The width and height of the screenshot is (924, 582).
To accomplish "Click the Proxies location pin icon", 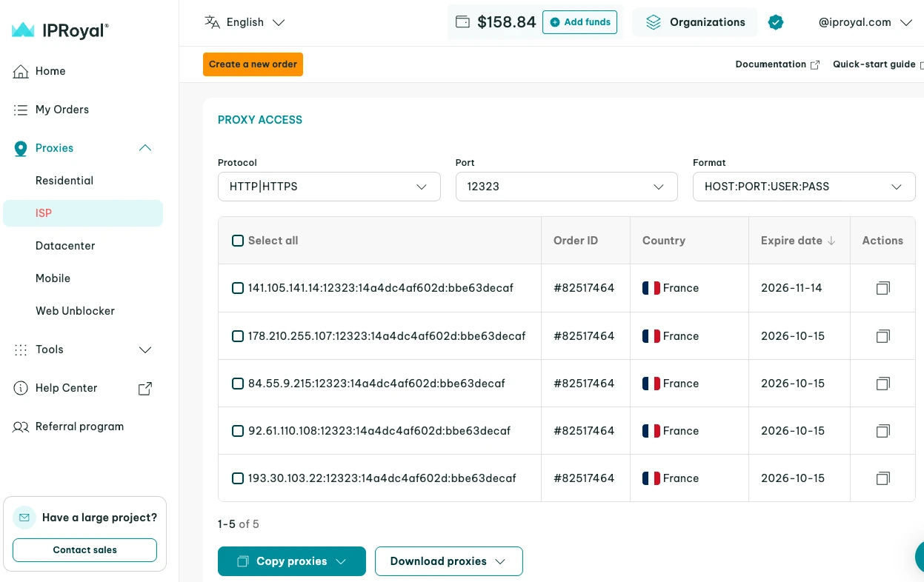I will 21,148.
